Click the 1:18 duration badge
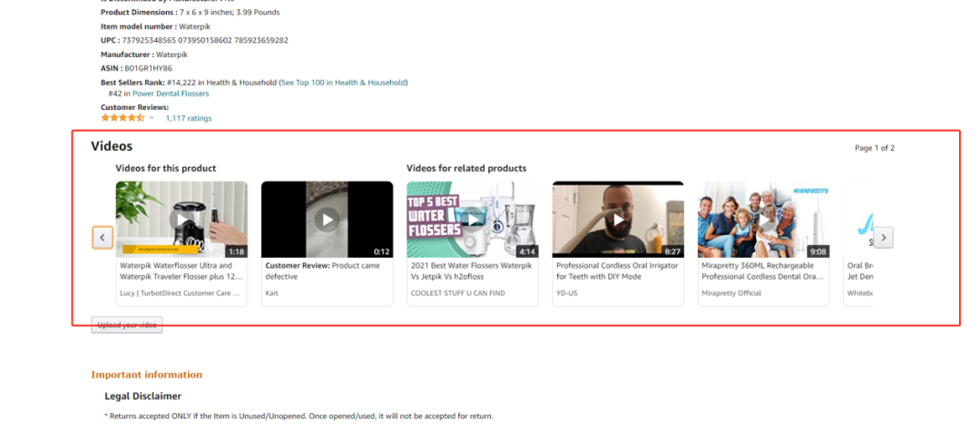The height and width of the screenshot is (434, 980). 236,252
